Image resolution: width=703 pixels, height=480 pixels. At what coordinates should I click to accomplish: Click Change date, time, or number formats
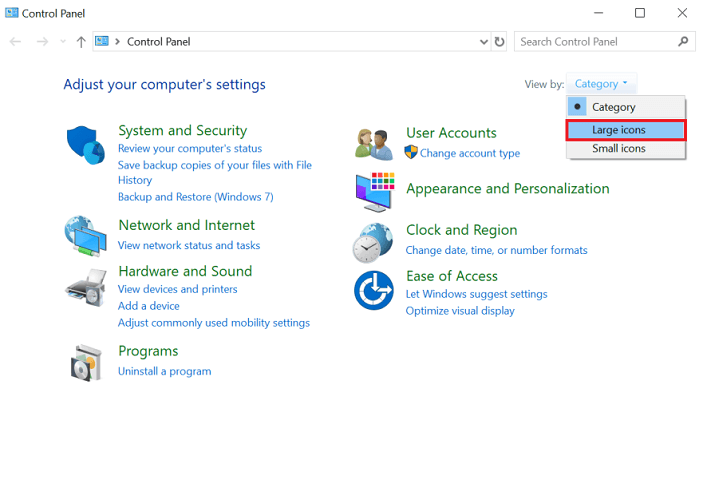[496, 250]
